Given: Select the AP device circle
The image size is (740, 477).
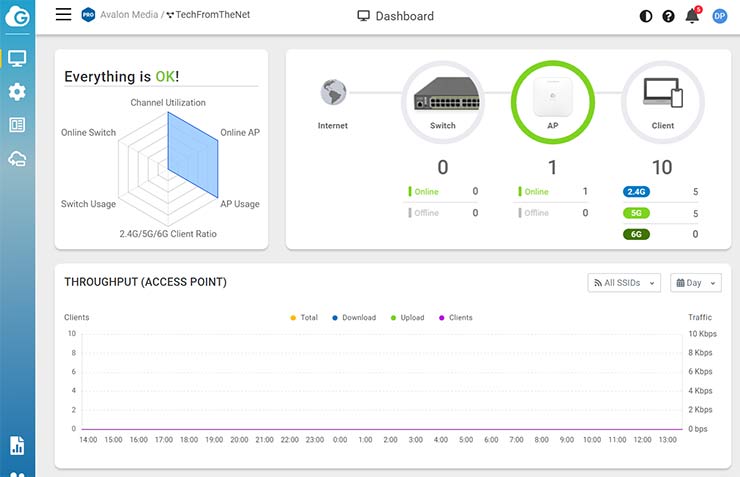Looking at the screenshot, I should pos(552,101).
